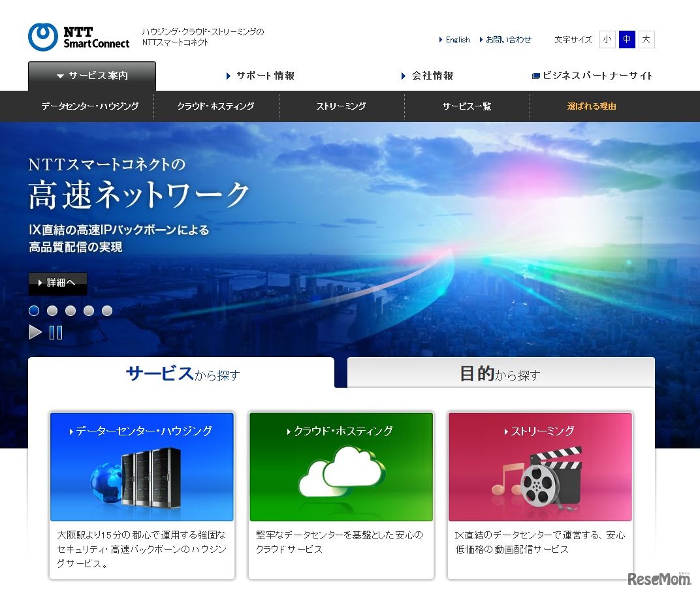
Task: Click the white clouds icon
Action: (x=342, y=472)
